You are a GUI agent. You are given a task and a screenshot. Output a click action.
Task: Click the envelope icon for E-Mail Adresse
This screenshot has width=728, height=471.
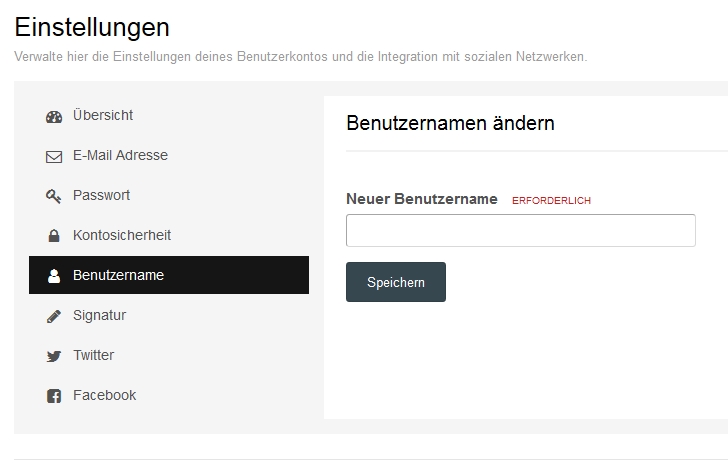click(54, 156)
